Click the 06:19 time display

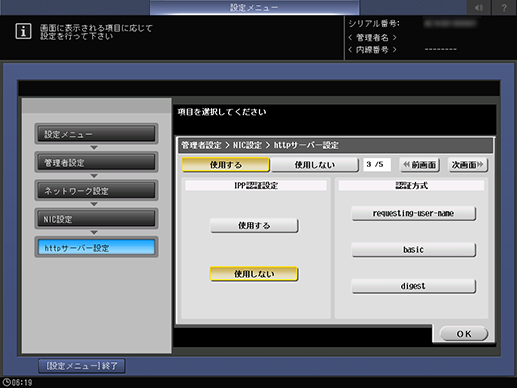coord(22,382)
